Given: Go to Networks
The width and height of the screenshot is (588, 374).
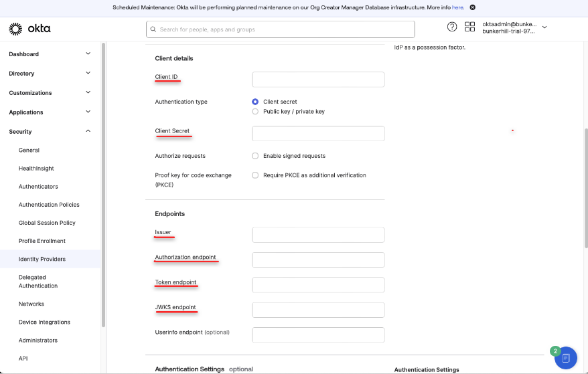Looking at the screenshot, I should 31,304.
